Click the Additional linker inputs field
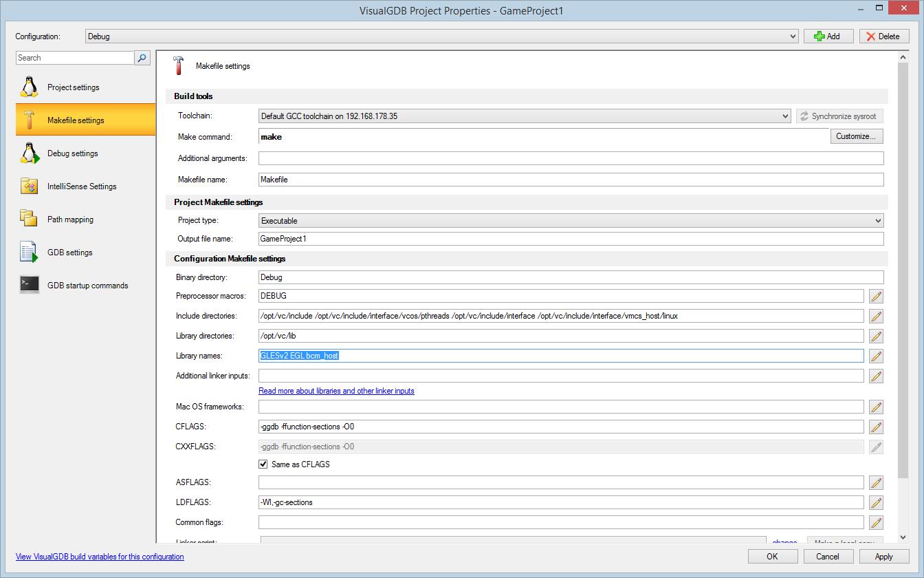924x578 pixels. point(561,376)
